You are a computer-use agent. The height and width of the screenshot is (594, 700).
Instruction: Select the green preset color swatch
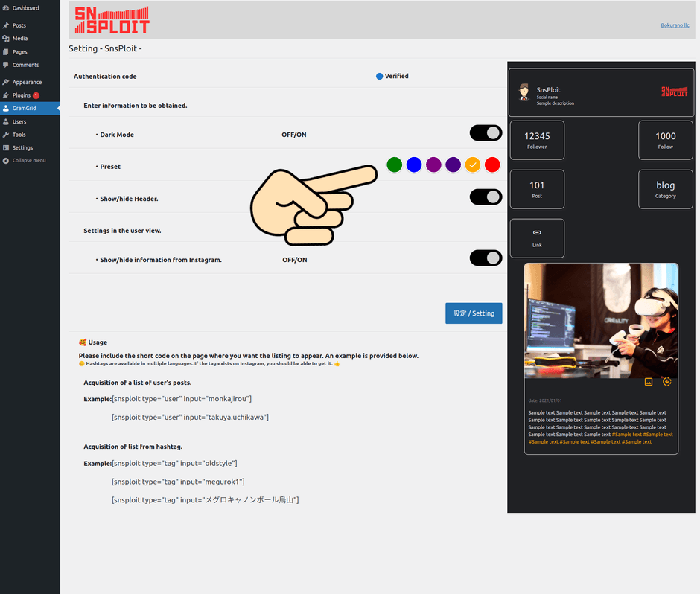click(395, 165)
